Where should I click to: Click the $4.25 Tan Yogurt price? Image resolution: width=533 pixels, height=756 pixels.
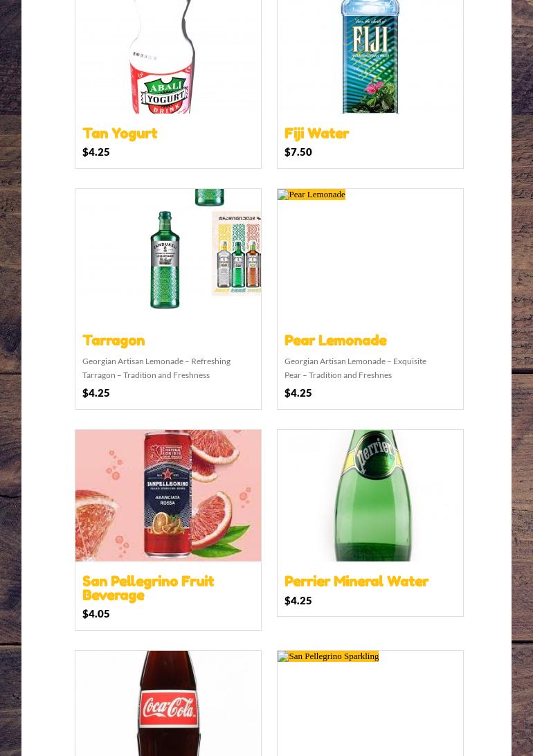(96, 152)
